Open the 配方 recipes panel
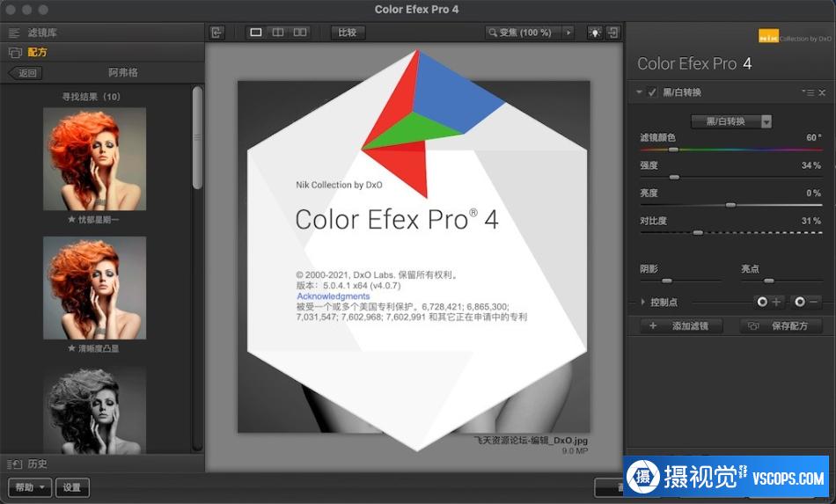The image size is (836, 504). click(102, 52)
